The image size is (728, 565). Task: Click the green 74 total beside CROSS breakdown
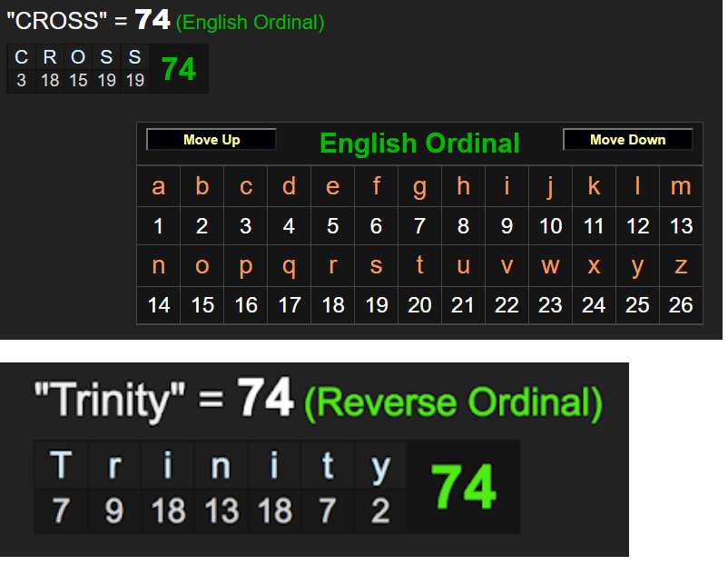[179, 69]
